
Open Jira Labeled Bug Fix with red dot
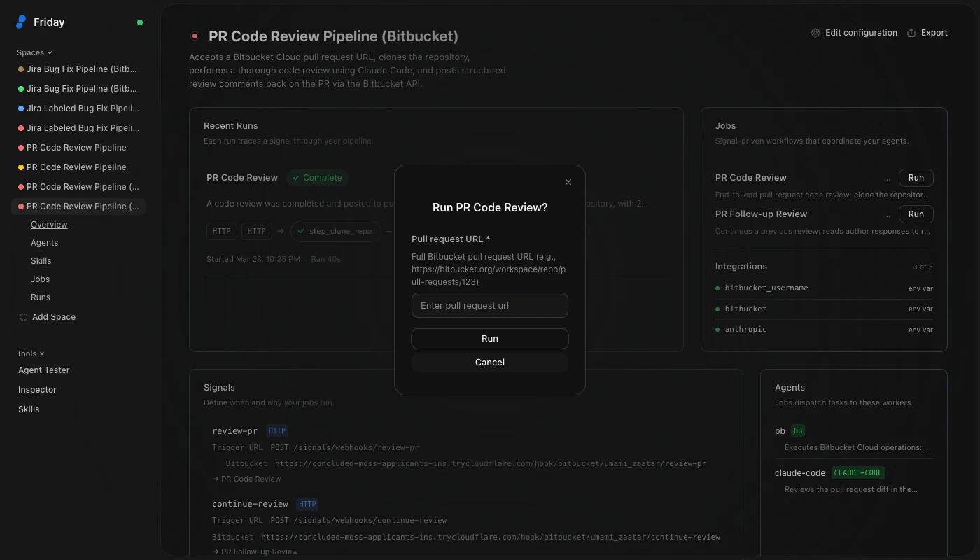click(x=78, y=128)
